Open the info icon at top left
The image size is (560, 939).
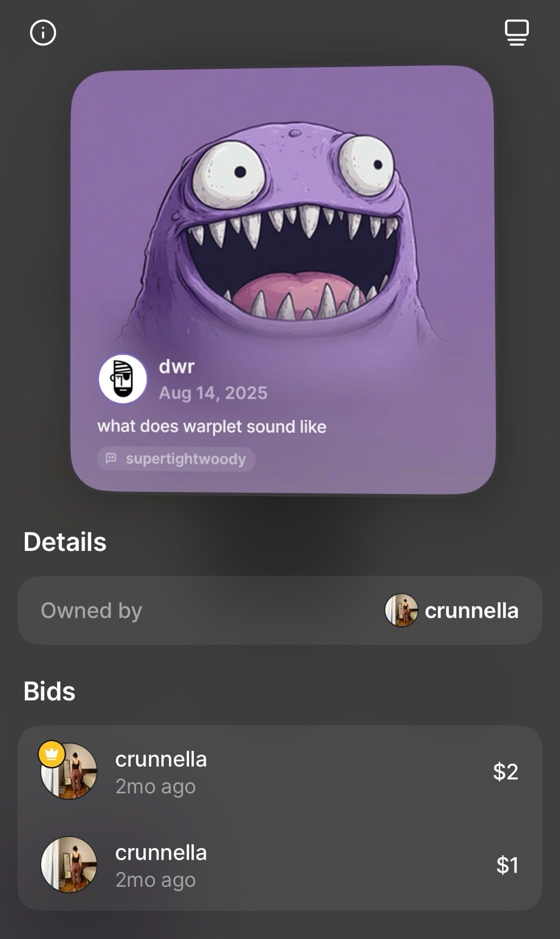43,32
